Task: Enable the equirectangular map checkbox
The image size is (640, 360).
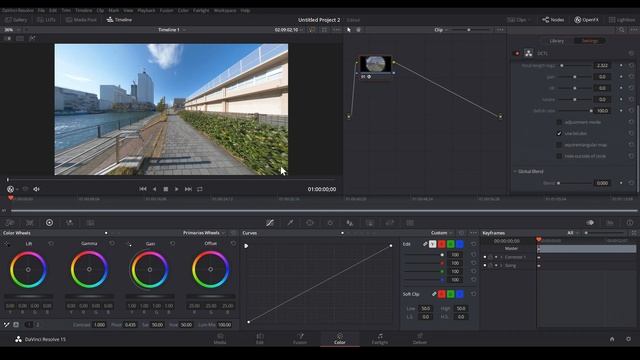Action: tap(559, 145)
